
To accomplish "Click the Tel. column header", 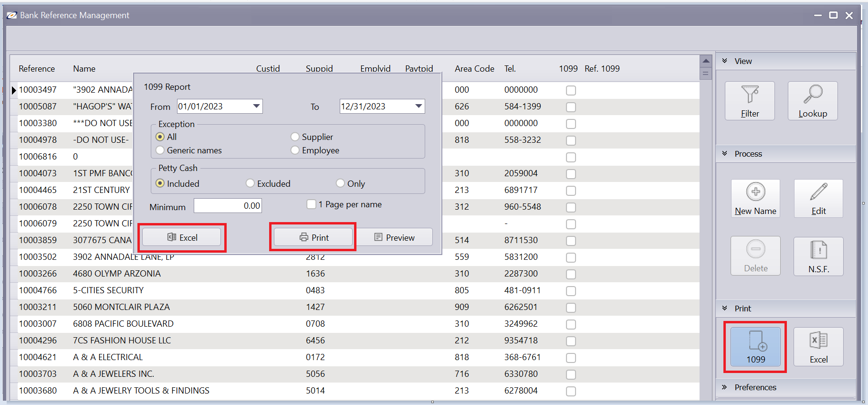I will (x=510, y=69).
